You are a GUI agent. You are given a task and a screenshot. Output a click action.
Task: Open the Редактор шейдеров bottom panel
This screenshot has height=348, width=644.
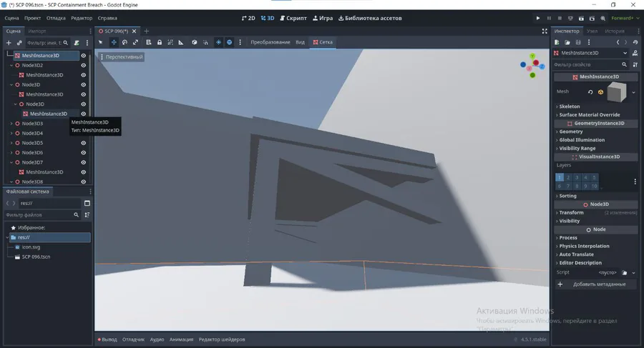coord(222,339)
